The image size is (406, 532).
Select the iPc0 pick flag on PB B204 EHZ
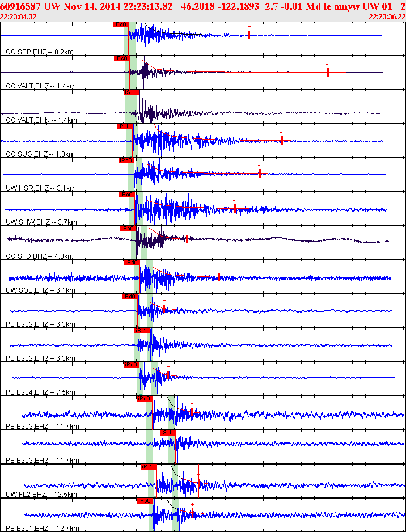pos(132,364)
